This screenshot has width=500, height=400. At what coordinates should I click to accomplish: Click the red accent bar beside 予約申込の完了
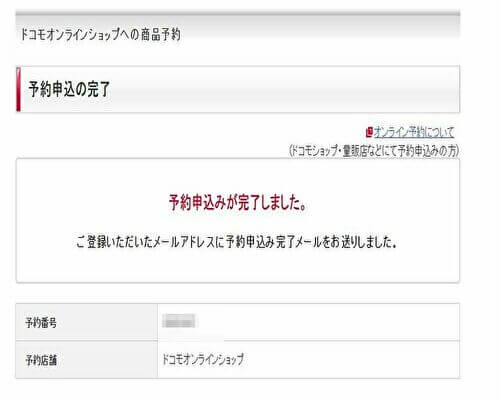pos(18,89)
